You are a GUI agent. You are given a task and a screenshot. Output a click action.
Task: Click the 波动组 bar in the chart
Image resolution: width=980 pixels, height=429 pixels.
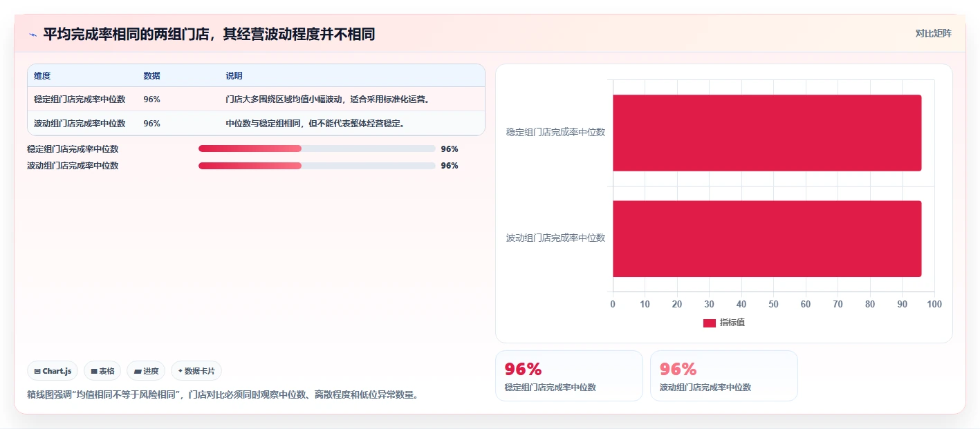tap(767, 239)
